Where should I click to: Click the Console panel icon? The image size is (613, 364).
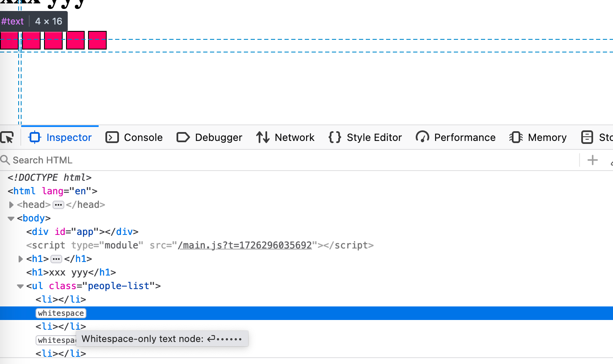coord(112,138)
